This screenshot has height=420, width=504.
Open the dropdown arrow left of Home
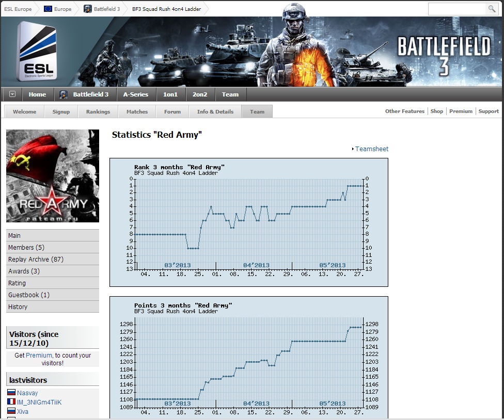(12, 94)
